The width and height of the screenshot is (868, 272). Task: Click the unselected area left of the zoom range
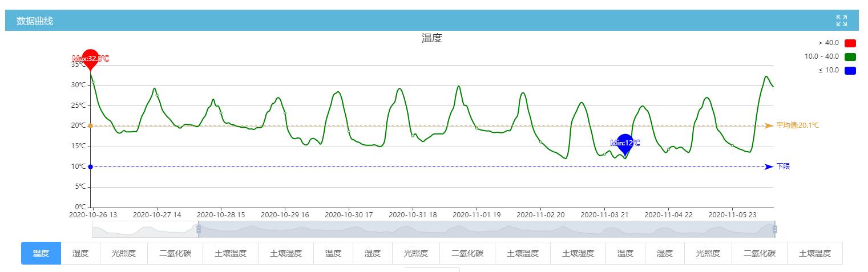[x=145, y=229]
